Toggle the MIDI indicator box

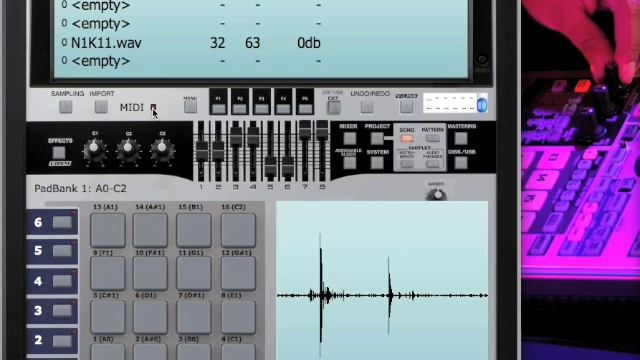pos(153,107)
